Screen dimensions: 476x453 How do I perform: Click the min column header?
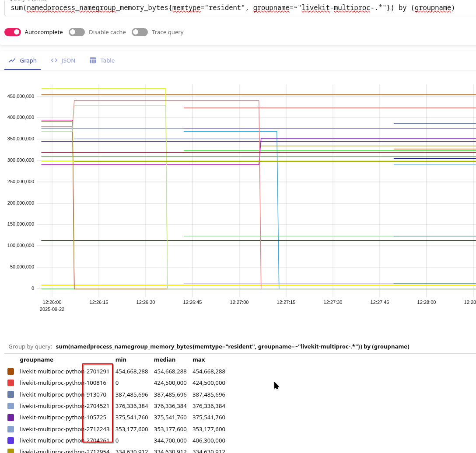(x=121, y=359)
